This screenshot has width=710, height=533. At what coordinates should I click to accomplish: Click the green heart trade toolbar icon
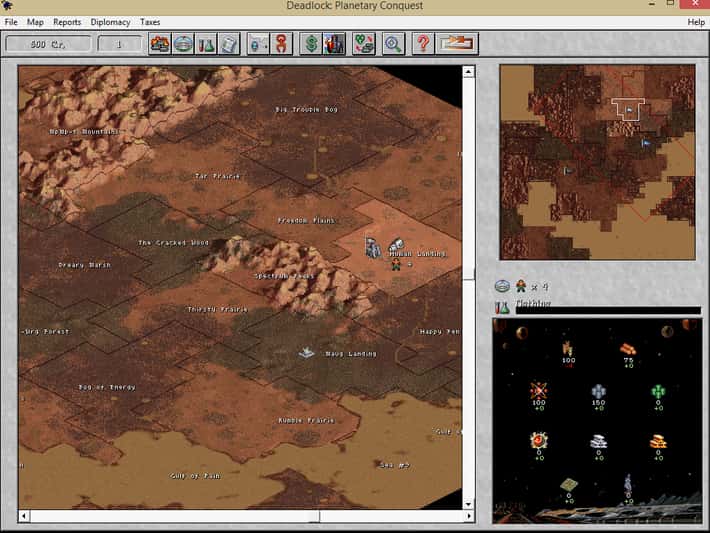[x=364, y=44]
